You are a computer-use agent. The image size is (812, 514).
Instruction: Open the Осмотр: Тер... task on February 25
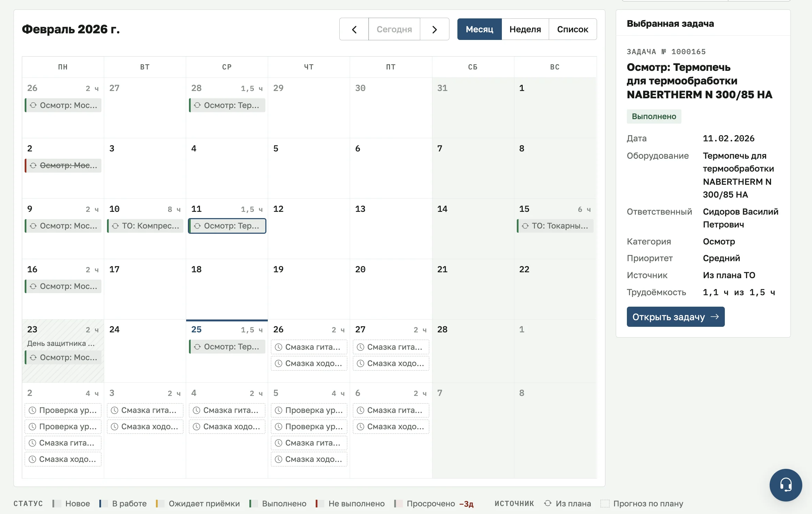coord(227,347)
